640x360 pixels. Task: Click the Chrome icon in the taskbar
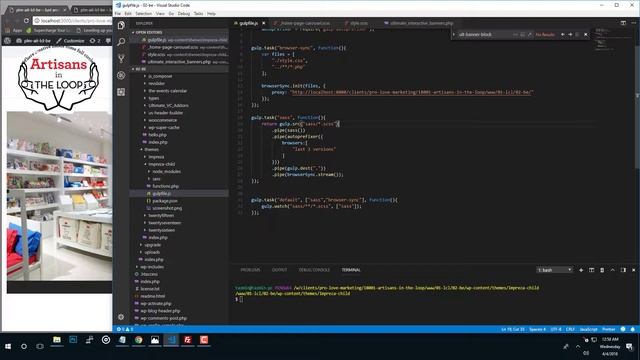(138, 340)
